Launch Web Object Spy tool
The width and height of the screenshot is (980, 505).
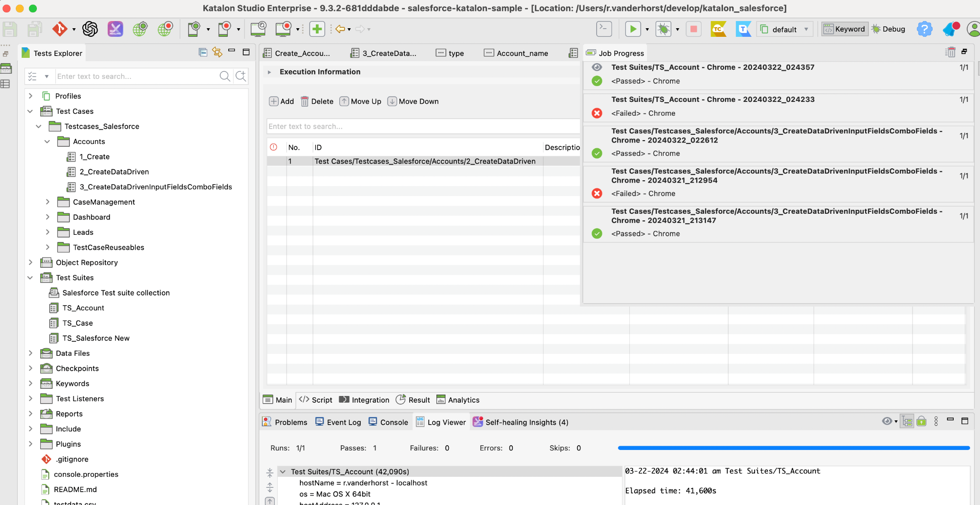(x=140, y=29)
